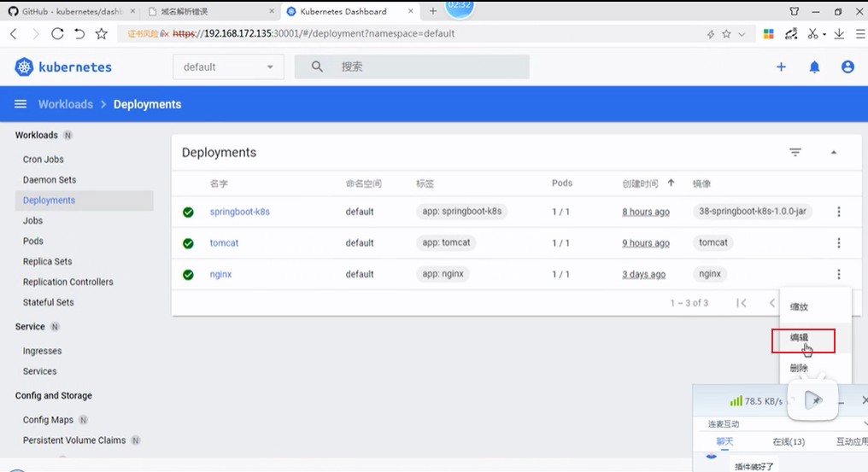Click the 38-springboot-k8s-1.0.0-jar image chip
The height and width of the screenshot is (472, 868).
click(753, 212)
